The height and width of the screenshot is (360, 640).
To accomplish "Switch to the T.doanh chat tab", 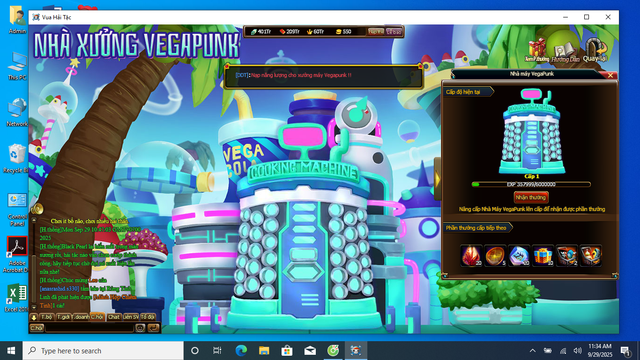I will [80, 317].
